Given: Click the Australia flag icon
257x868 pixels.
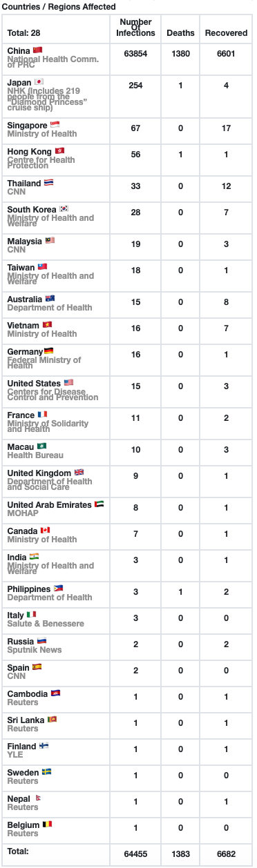Looking at the screenshot, I should (x=50, y=299).
